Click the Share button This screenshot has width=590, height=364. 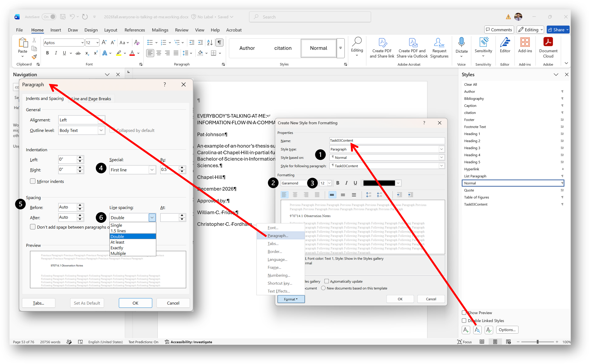[558, 30]
